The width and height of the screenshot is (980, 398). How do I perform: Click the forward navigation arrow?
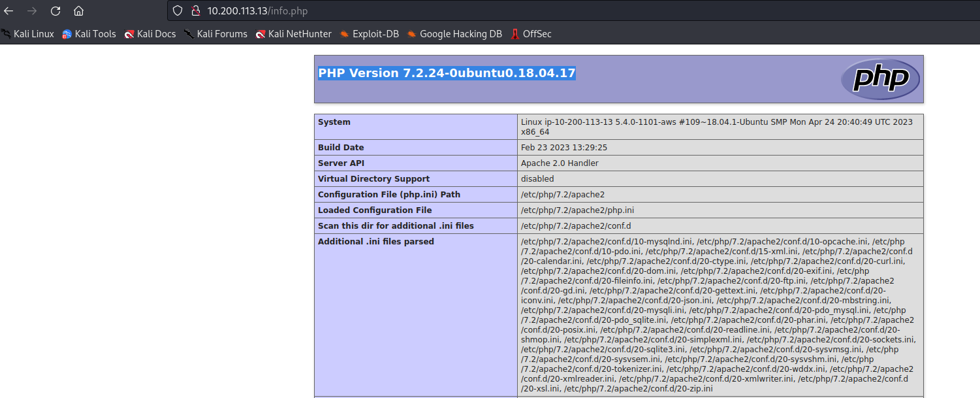(x=32, y=11)
